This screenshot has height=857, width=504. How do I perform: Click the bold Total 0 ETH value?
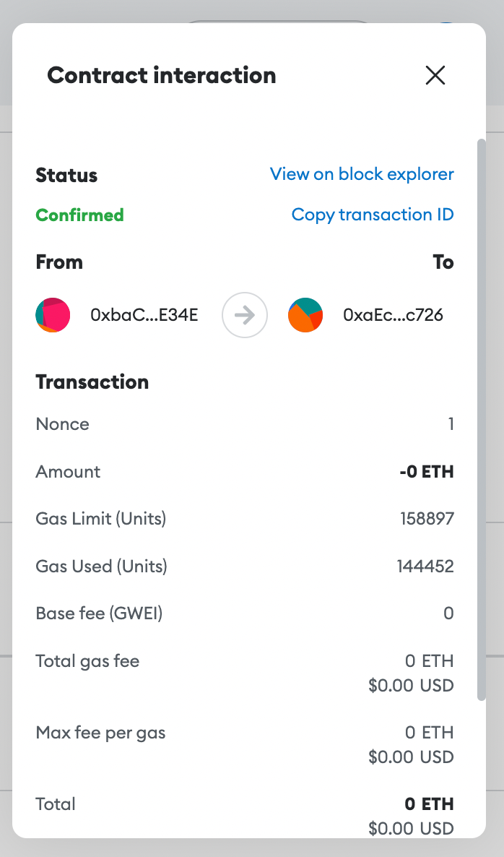[x=429, y=804]
